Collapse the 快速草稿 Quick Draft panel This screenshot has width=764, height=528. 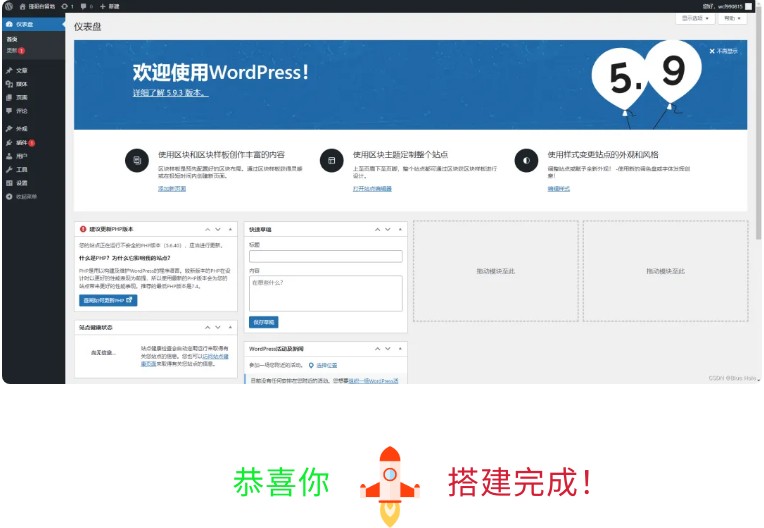tap(400, 229)
